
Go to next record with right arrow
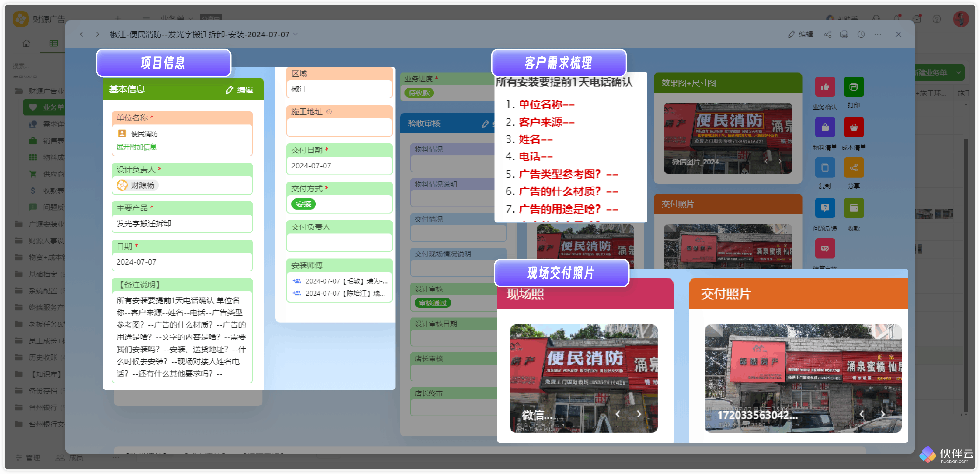97,34
